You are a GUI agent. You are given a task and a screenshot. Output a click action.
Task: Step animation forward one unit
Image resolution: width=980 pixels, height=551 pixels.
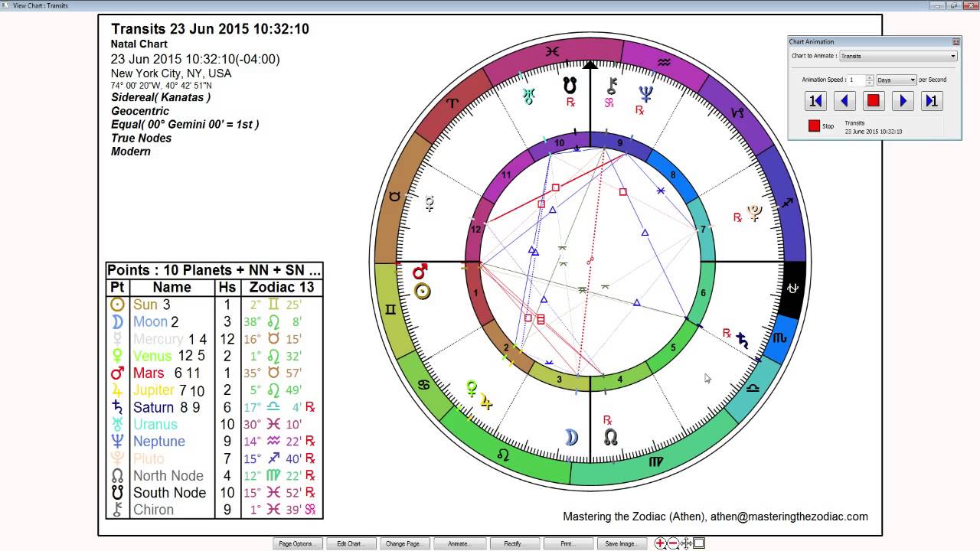[932, 101]
